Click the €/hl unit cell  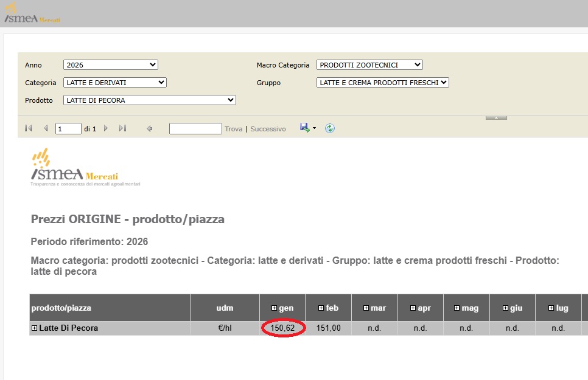(x=225, y=328)
